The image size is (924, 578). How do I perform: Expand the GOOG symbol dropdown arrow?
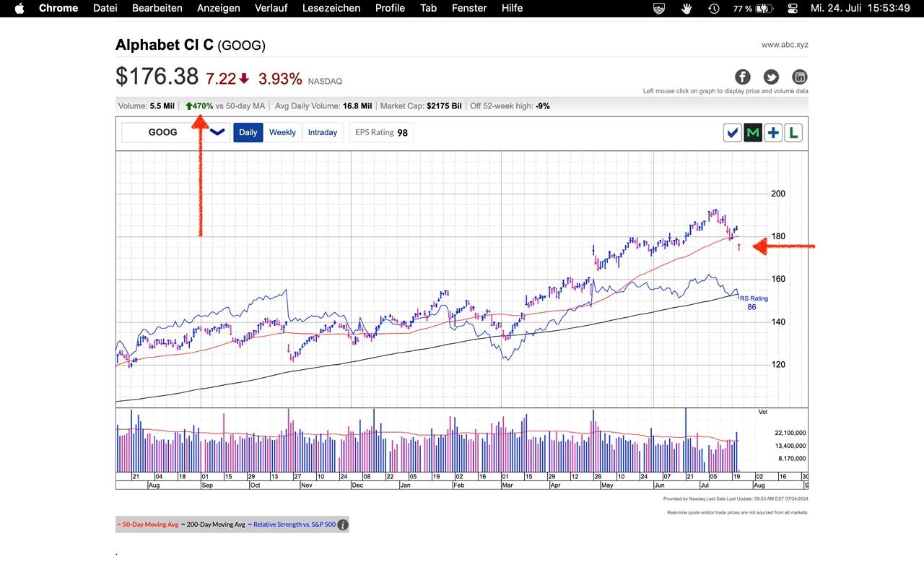217,132
